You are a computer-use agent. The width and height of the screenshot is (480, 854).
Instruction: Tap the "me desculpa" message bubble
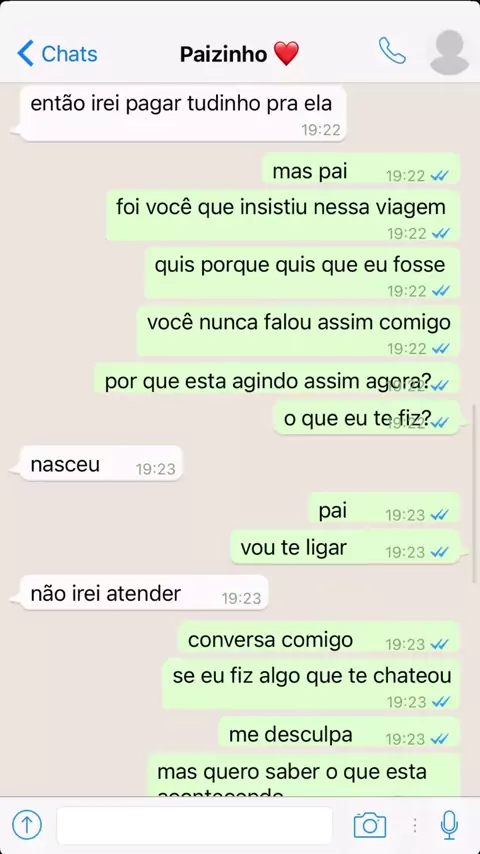pyautogui.click(x=339, y=731)
